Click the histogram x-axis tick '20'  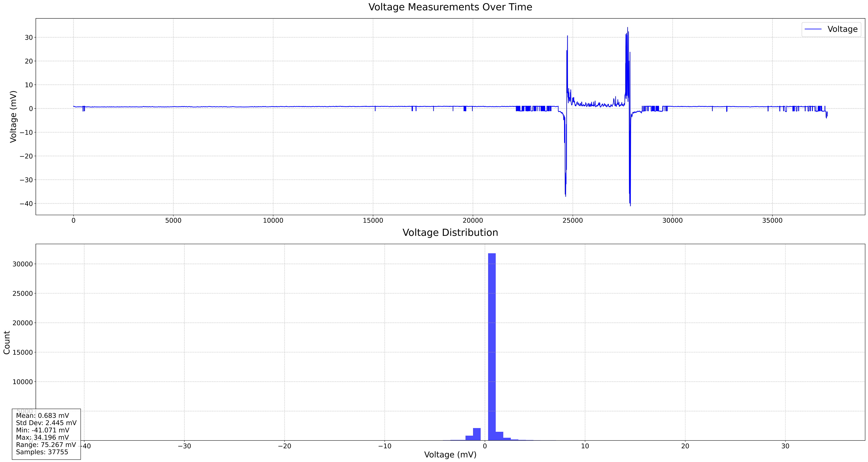(685, 446)
